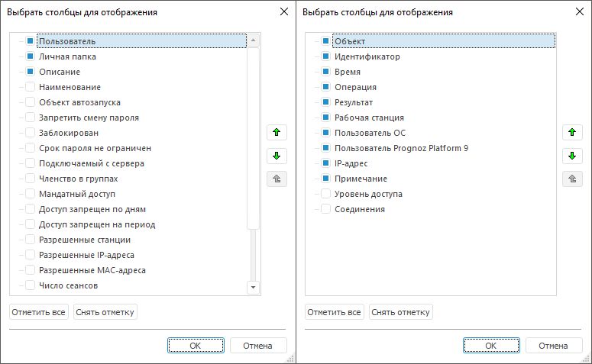Click the green down arrow beside the Пользователь list
This screenshot has height=364, width=592.
tap(276, 156)
